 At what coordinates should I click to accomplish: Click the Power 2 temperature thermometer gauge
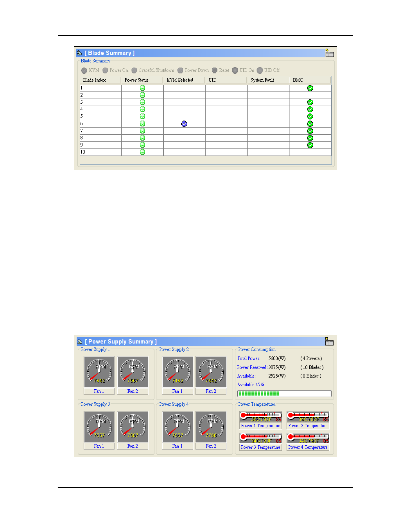308,417
